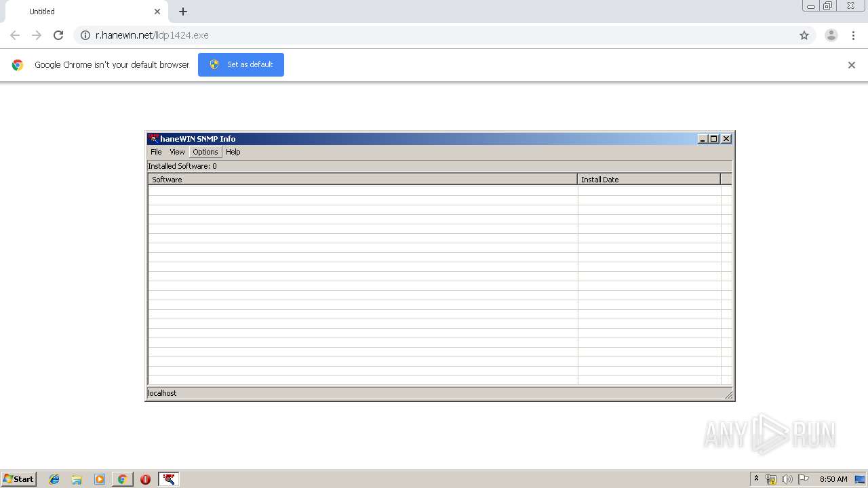Click the Chrome logo in notification bar
The height and width of the screenshot is (488, 868).
pyautogui.click(x=18, y=65)
